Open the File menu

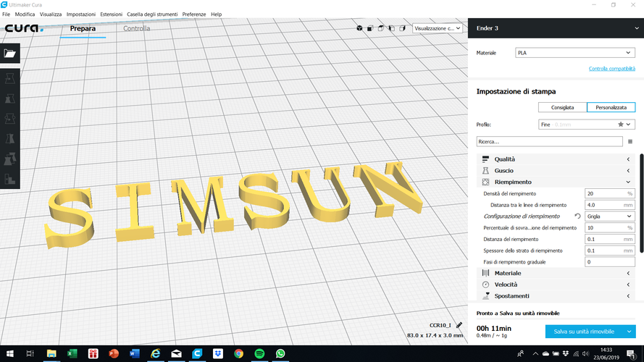pos(7,14)
